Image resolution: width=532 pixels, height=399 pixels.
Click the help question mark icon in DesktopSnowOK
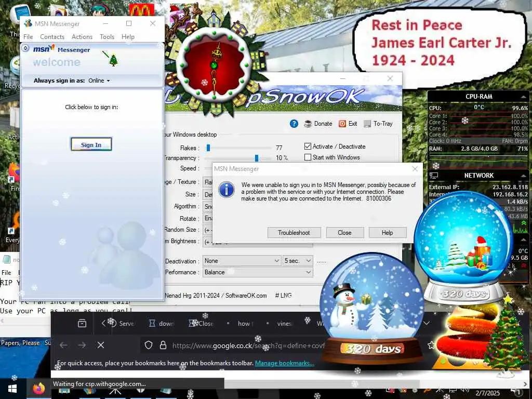click(294, 124)
